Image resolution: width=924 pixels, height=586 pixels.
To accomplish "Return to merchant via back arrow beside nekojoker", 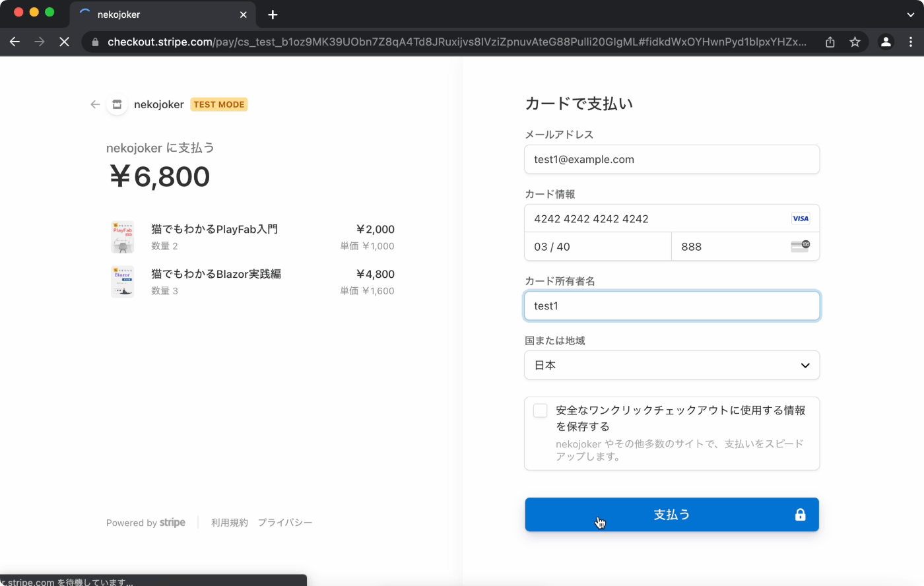I will point(95,104).
